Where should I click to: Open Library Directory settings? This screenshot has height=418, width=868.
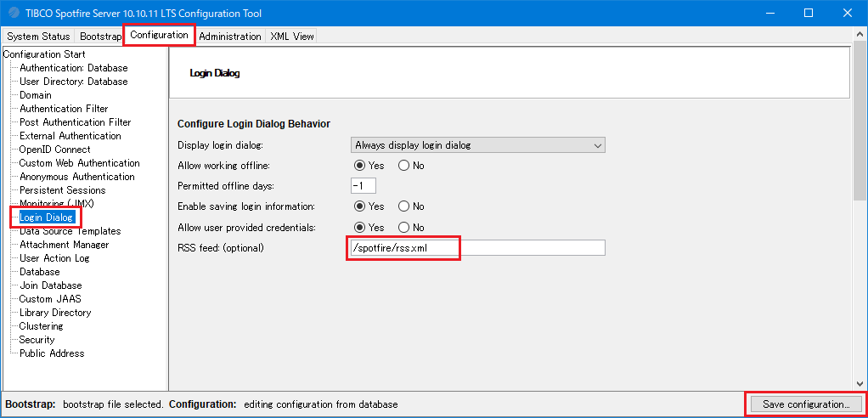tap(55, 313)
